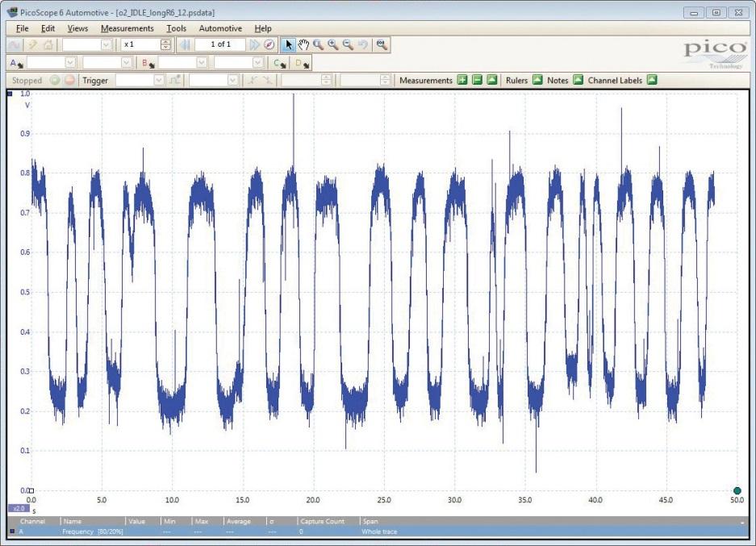Go to the next waveform buffer
Viewport: 756px width, 546px height.
255,45
